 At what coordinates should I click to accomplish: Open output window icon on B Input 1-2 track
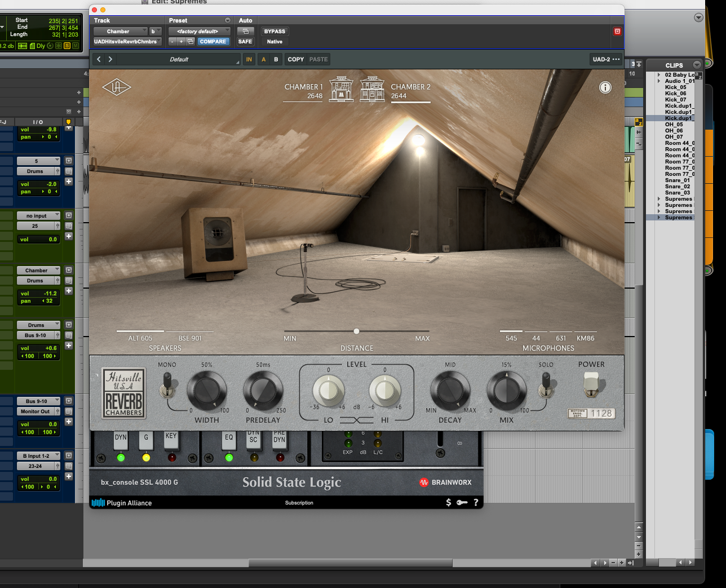[x=69, y=456]
